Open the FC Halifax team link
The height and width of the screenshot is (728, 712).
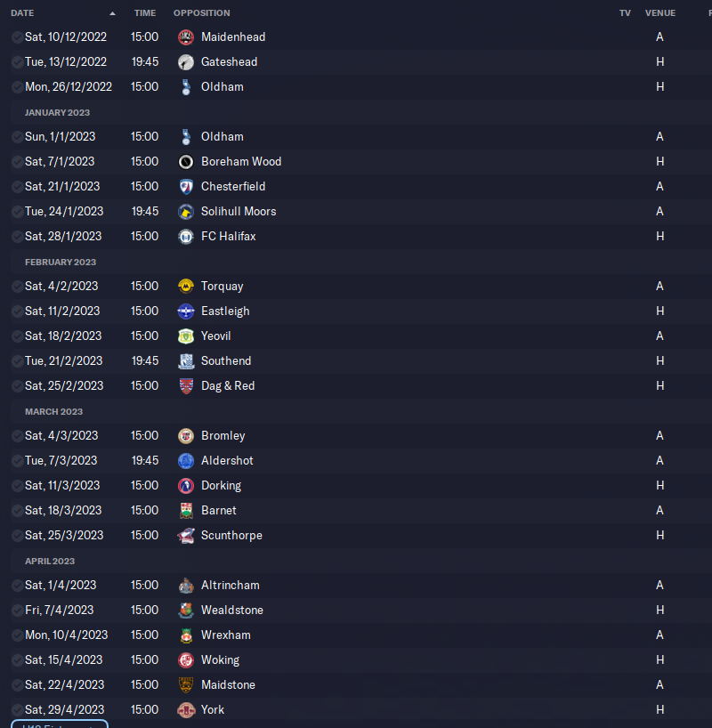point(228,237)
